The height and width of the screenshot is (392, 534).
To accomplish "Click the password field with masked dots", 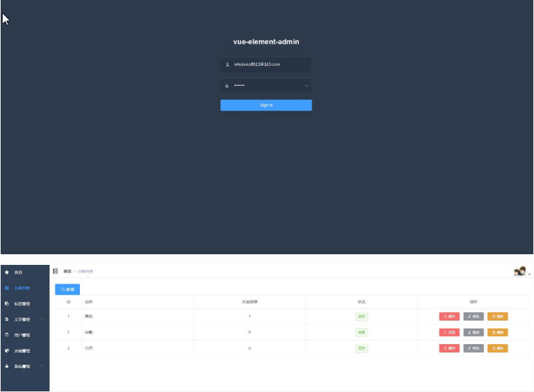I will 266,85.
